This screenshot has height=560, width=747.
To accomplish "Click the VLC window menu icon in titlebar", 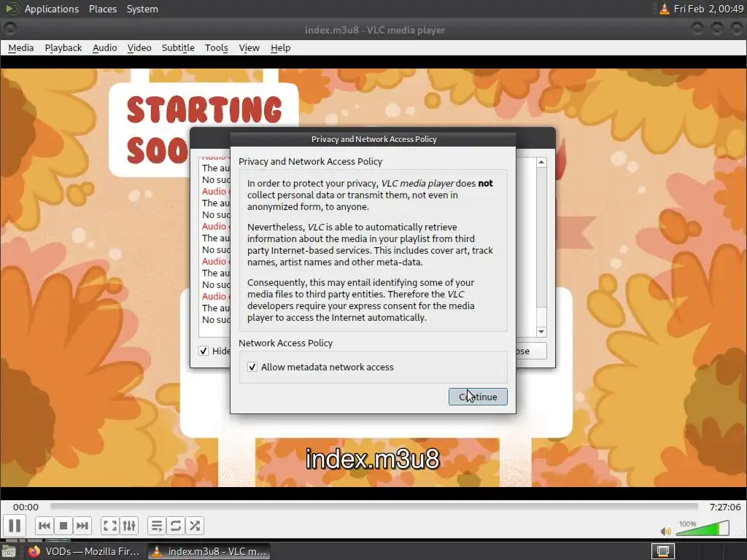I will pyautogui.click(x=9, y=29).
